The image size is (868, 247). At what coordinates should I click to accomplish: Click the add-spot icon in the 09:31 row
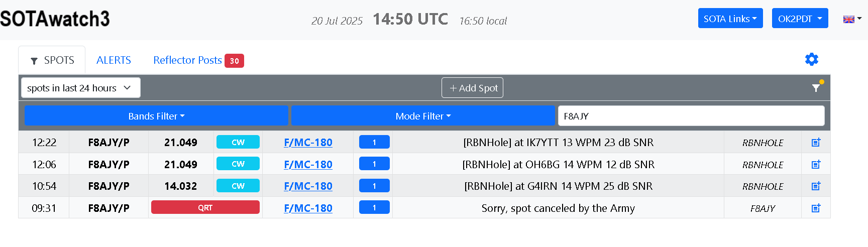coord(816,208)
